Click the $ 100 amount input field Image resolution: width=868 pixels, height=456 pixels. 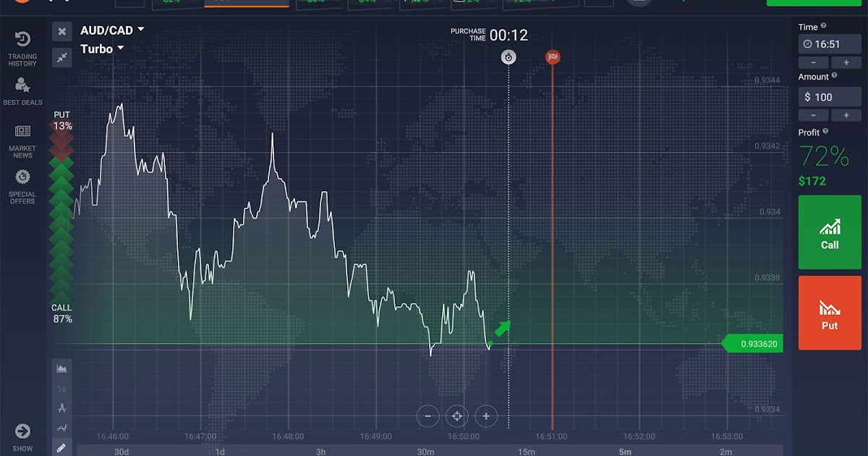click(x=830, y=97)
